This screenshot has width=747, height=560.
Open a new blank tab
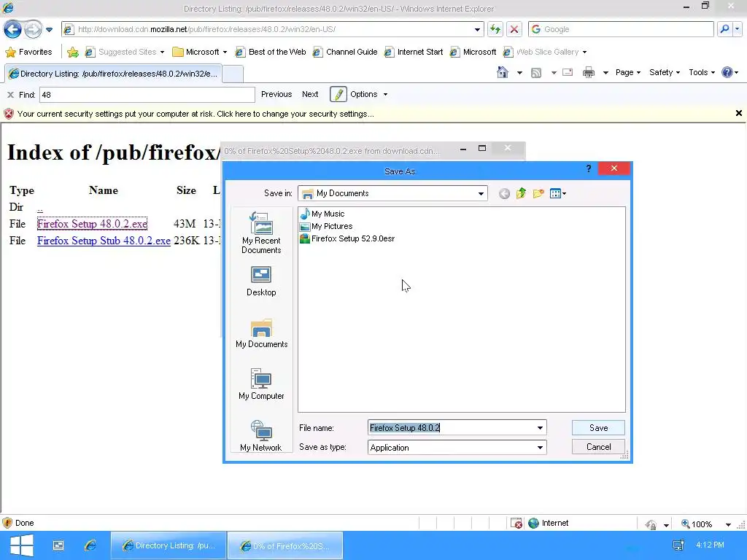(233, 74)
